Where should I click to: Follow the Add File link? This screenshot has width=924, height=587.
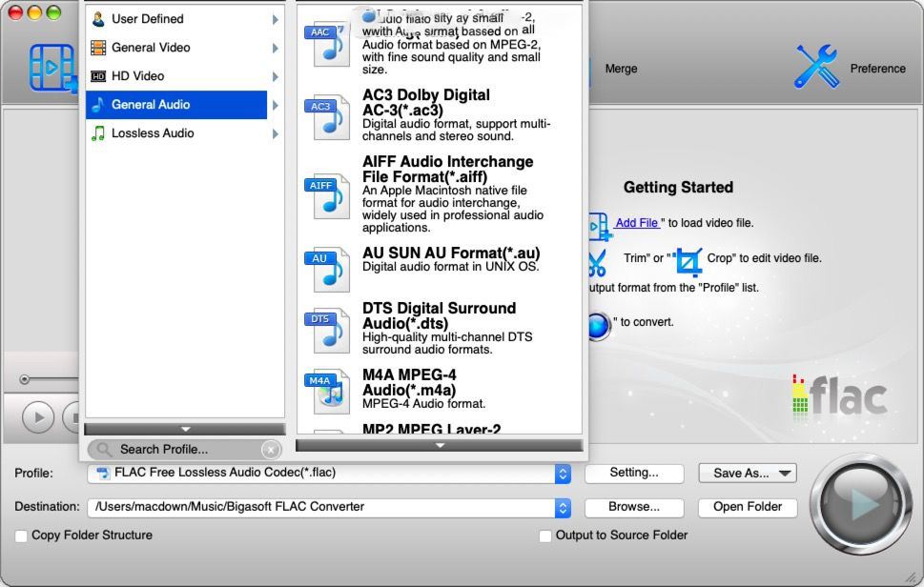coord(637,223)
